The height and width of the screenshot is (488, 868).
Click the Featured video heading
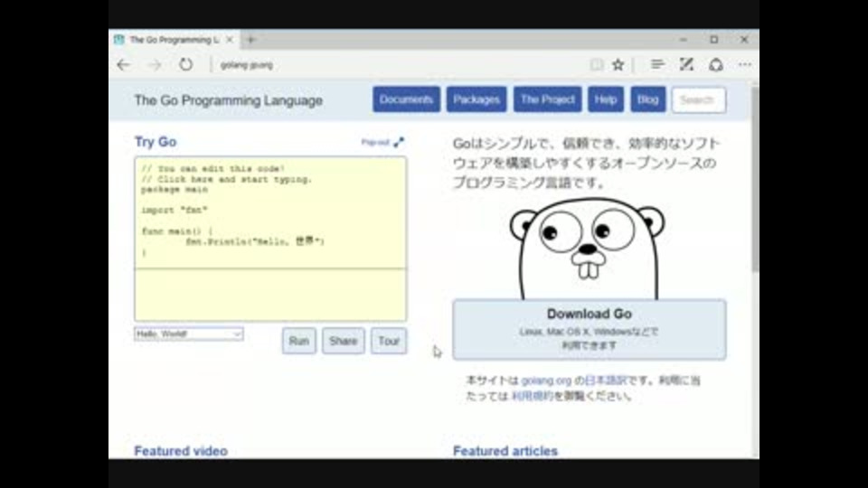181,451
